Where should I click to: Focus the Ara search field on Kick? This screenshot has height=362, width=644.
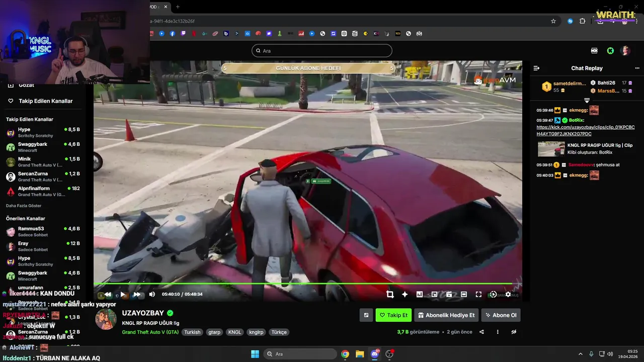click(x=322, y=51)
